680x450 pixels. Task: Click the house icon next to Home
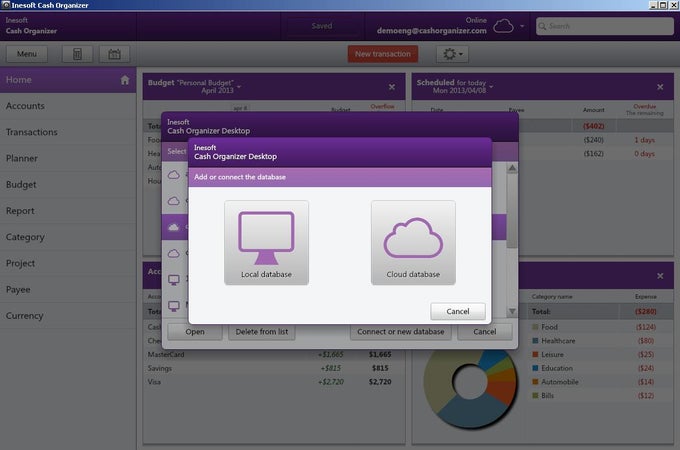(125, 80)
